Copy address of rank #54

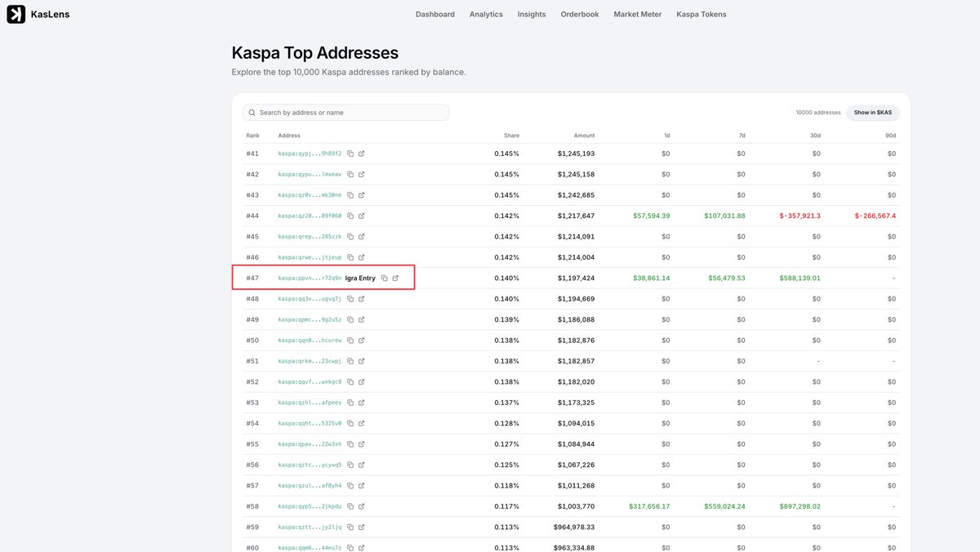[x=350, y=424]
